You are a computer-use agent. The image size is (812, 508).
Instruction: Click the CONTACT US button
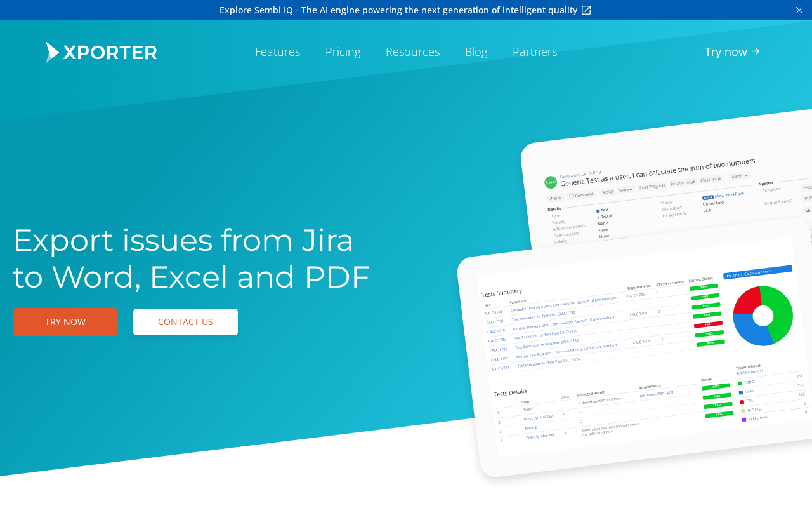coord(185,322)
